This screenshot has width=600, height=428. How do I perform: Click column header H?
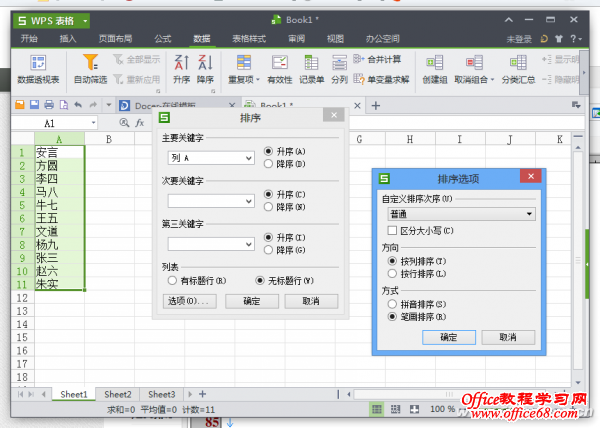(x=410, y=139)
